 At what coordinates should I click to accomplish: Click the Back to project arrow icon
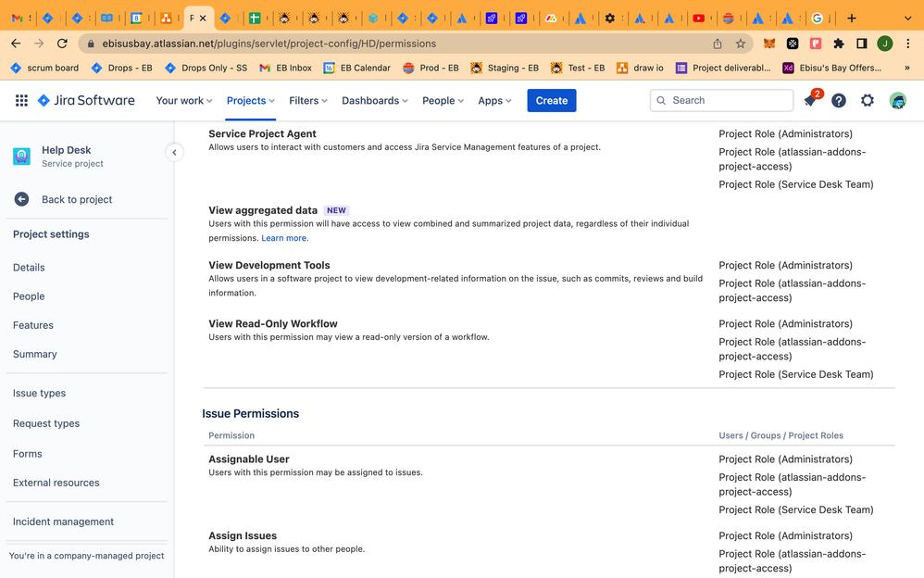[x=22, y=199]
